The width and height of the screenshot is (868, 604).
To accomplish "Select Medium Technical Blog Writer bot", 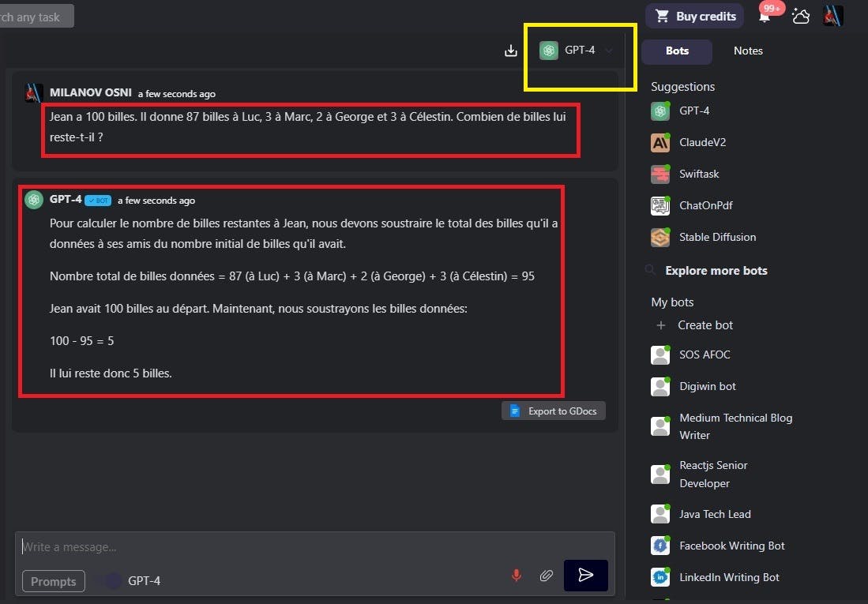I will click(721, 426).
